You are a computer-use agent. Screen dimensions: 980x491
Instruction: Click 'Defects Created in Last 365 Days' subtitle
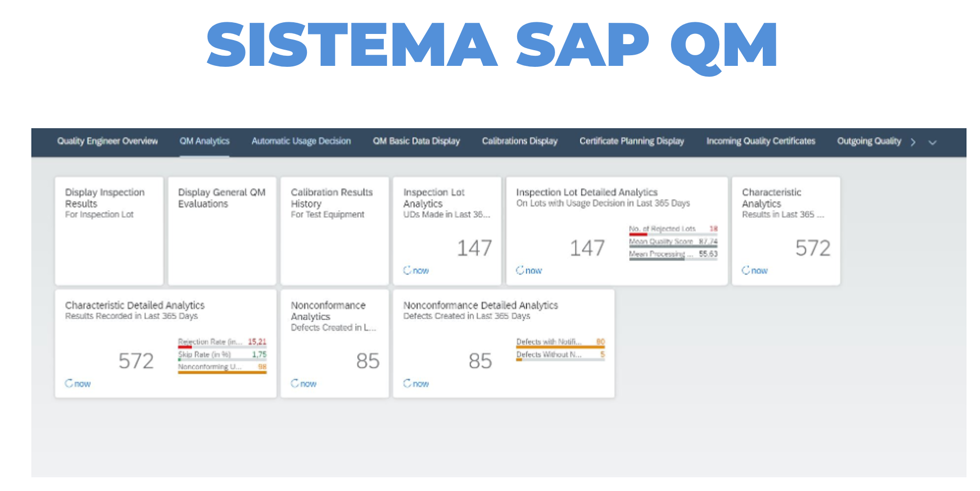coord(466,316)
